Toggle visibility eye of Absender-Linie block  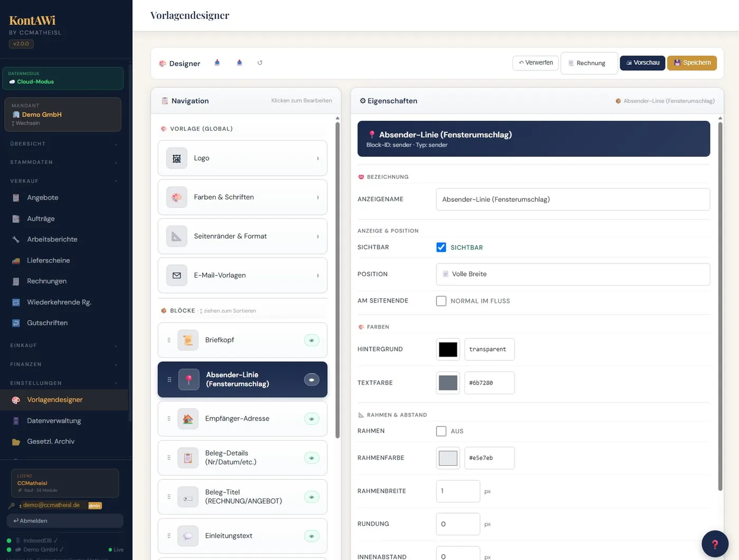point(311,379)
